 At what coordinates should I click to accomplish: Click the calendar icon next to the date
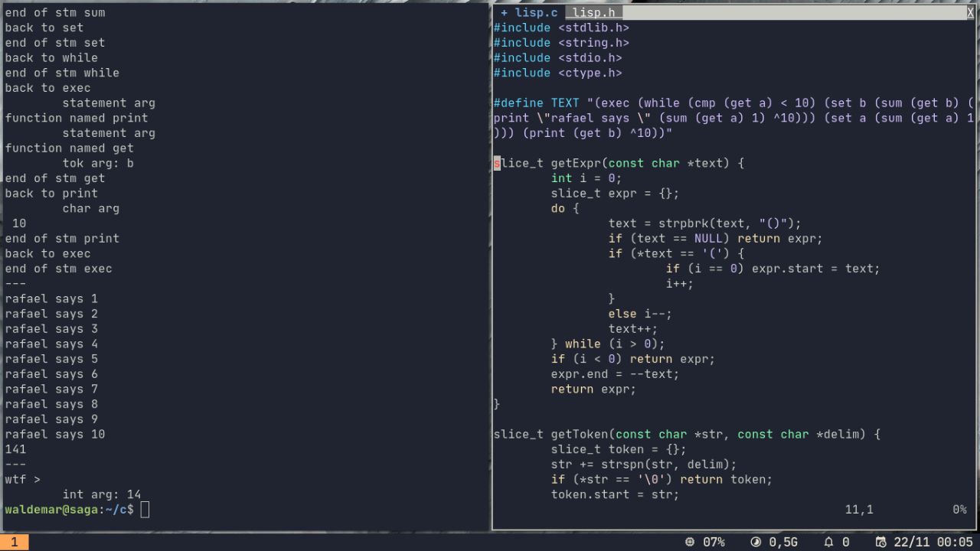tap(880, 542)
